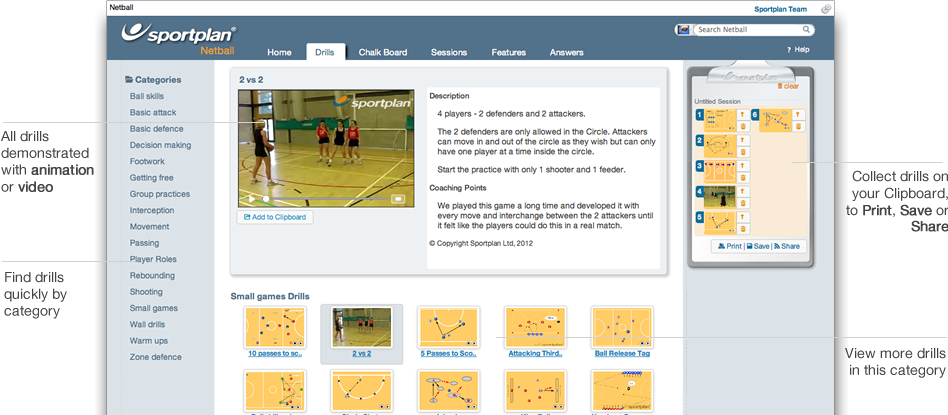Open the Basic defence category
This screenshot has width=948, height=415.
tap(156, 129)
